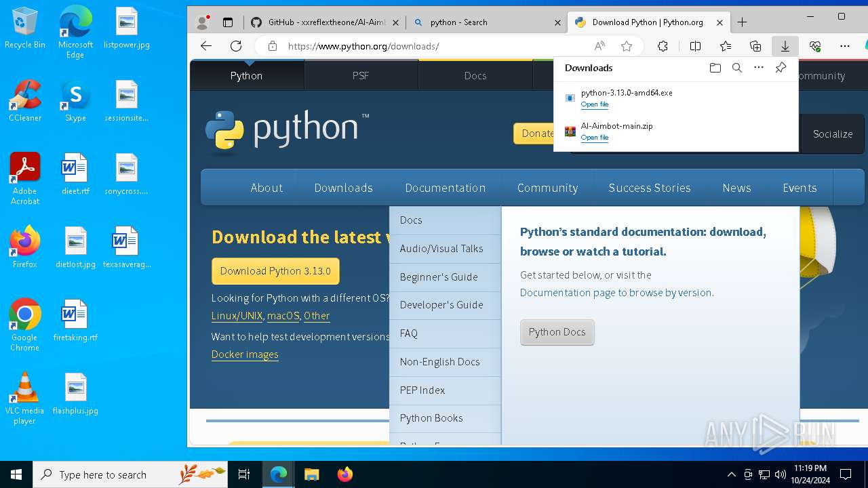The height and width of the screenshot is (488, 868).
Task: Open the tab actions menu icon
Action: 228,22
